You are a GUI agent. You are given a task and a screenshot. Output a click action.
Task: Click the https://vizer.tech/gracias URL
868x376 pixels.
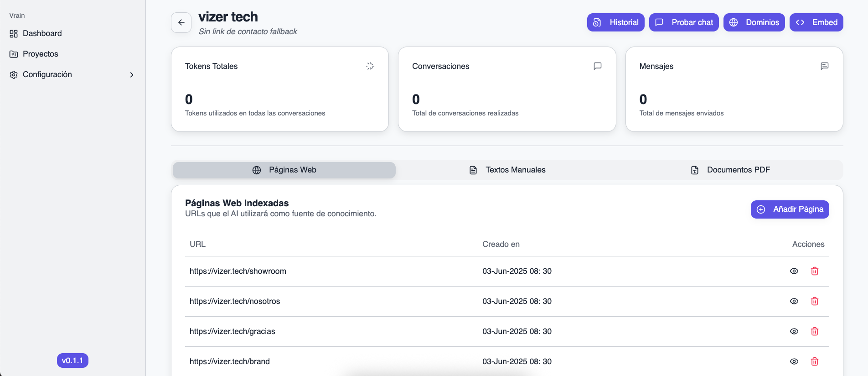pos(232,331)
